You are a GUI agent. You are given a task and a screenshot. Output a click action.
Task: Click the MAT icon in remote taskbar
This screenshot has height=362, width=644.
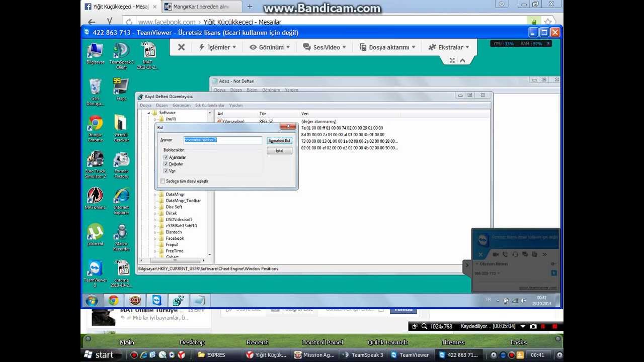click(x=135, y=301)
